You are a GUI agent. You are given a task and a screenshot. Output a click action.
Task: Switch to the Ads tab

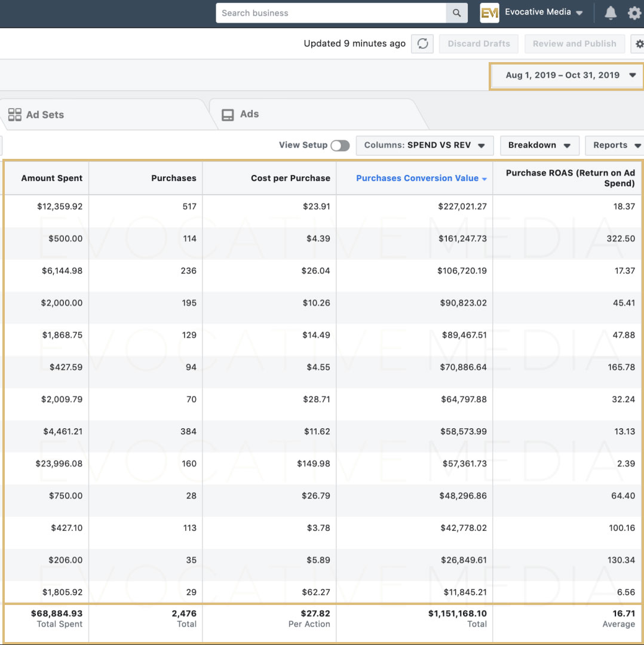[249, 114]
